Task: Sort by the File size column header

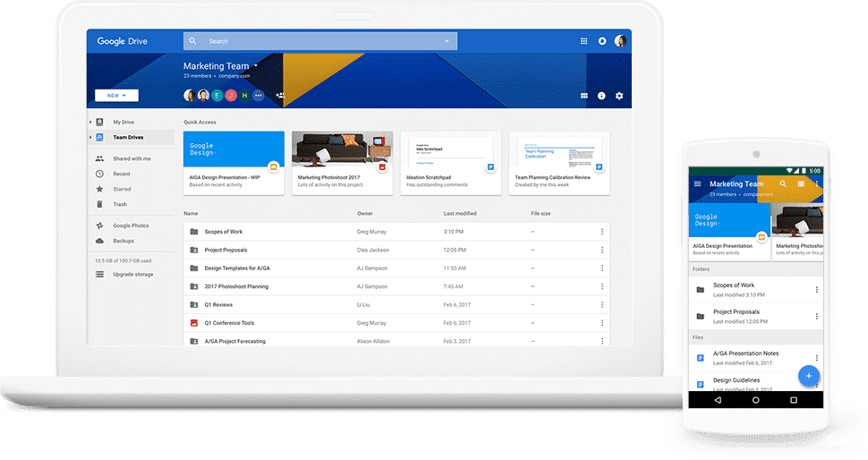Action: coord(540,213)
